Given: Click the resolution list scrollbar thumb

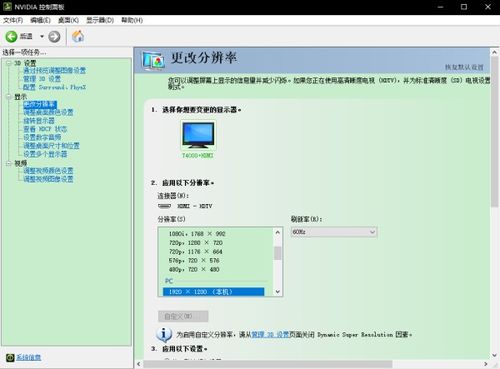Looking at the screenshot, I should (x=278, y=253).
